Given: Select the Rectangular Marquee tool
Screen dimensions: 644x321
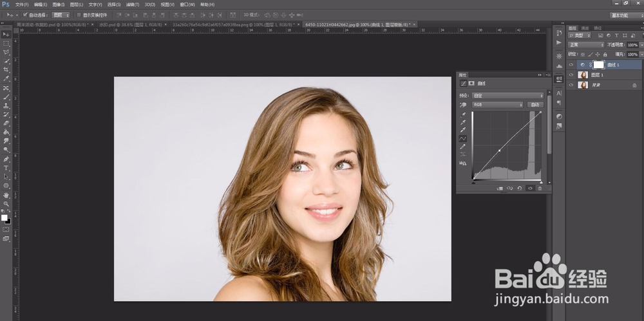Looking at the screenshot, I should pos(6,43).
